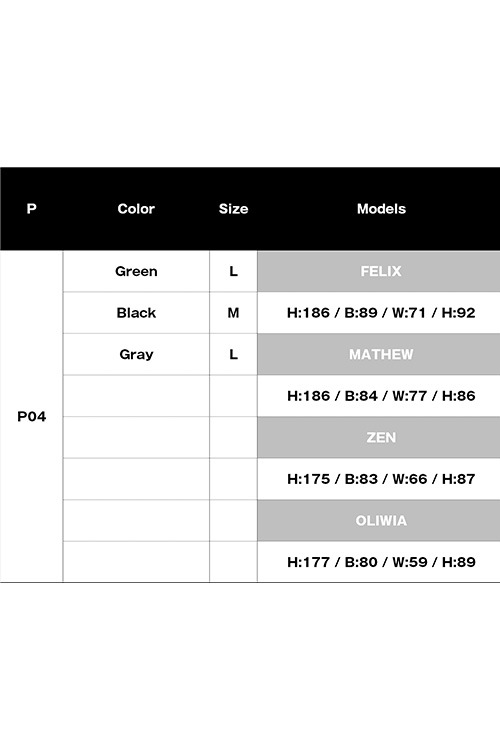Click the Models column header

[x=381, y=209]
